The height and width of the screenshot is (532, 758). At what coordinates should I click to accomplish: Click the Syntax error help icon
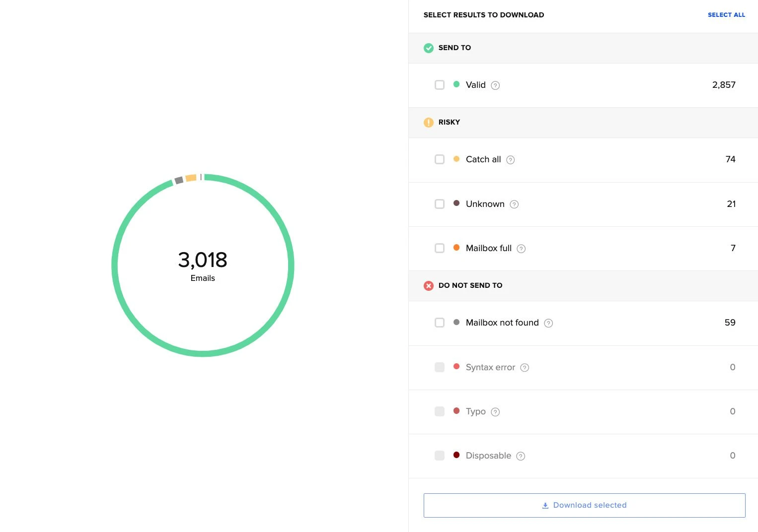(525, 368)
